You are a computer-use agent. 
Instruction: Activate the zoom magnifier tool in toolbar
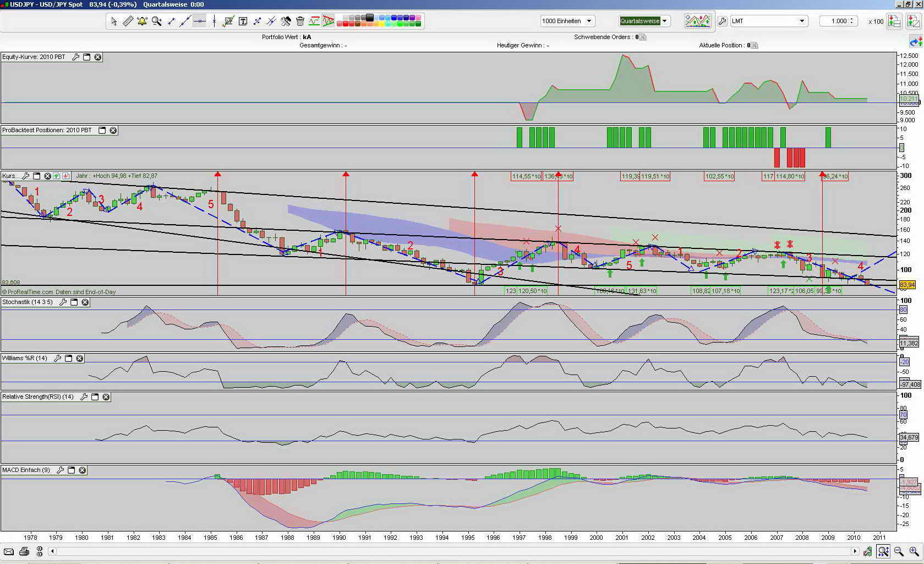coord(157,21)
